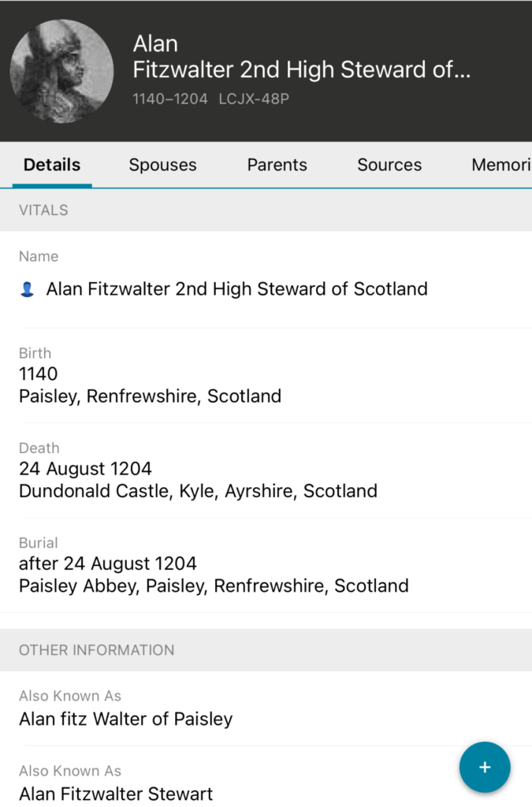This screenshot has height=807, width=532.
Task: Tap the Paisley Abbey burial place
Action: point(214,586)
